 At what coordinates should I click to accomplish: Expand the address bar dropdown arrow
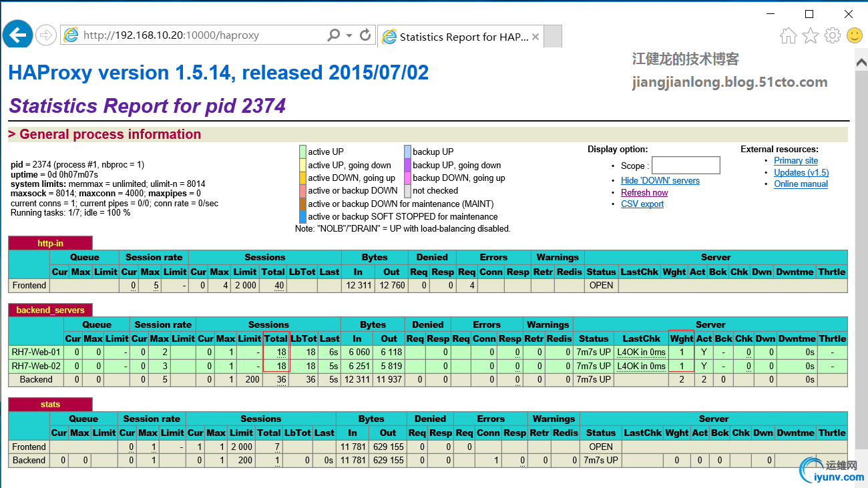pos(349,35)
